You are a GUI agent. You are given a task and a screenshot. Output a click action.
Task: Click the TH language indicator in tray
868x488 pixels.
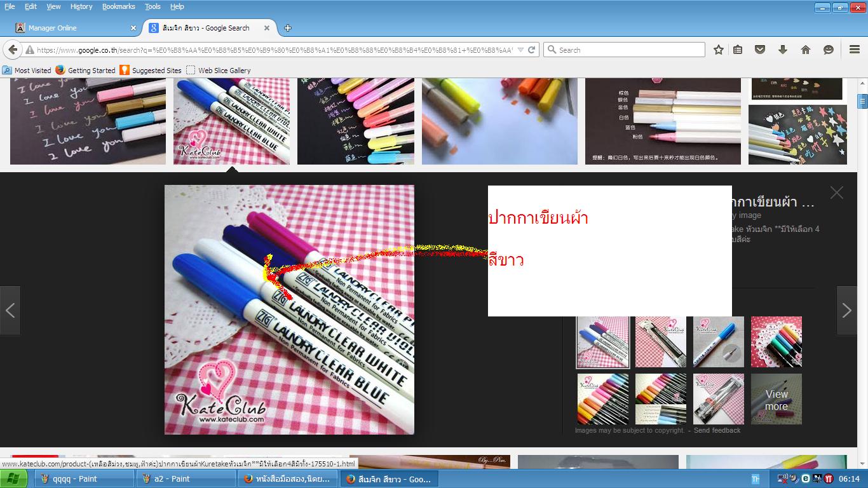tap(755, 479)
